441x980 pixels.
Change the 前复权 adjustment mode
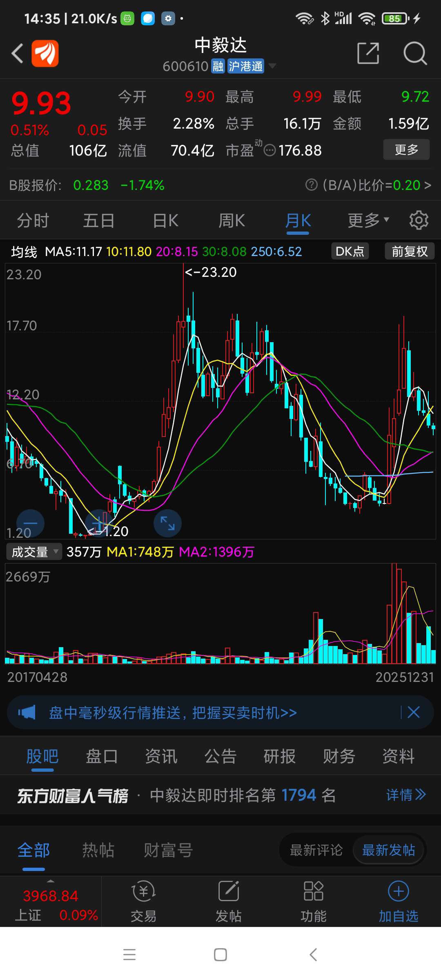(410, 251)
